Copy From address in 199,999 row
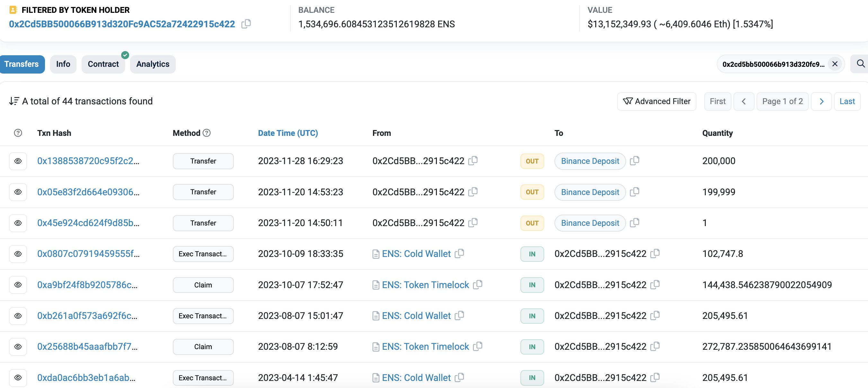 [473, 192]
